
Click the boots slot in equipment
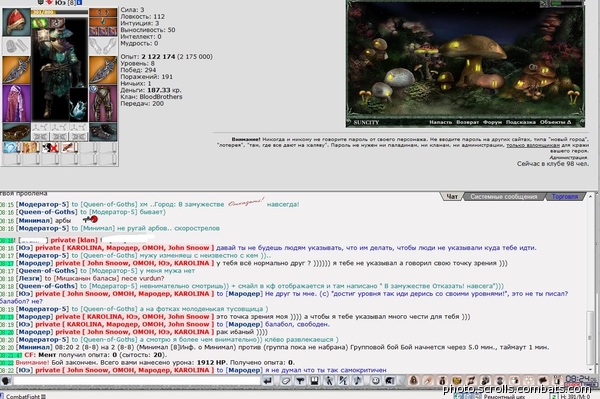click(103, 132)
